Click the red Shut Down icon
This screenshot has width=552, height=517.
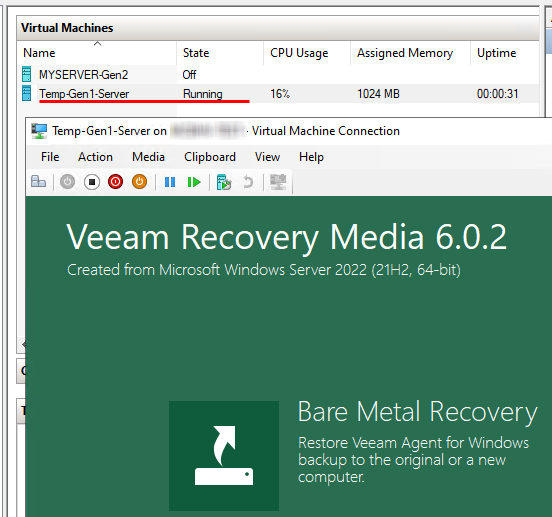(115, 182)
